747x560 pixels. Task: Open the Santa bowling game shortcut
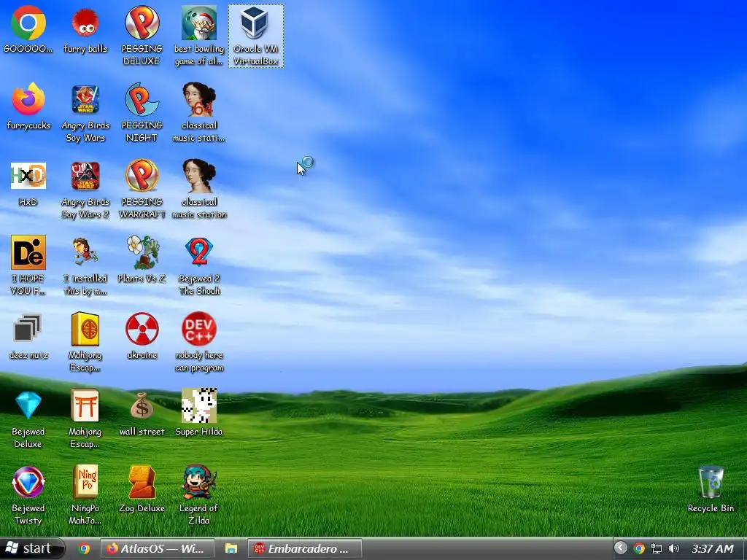coord(198,23)
